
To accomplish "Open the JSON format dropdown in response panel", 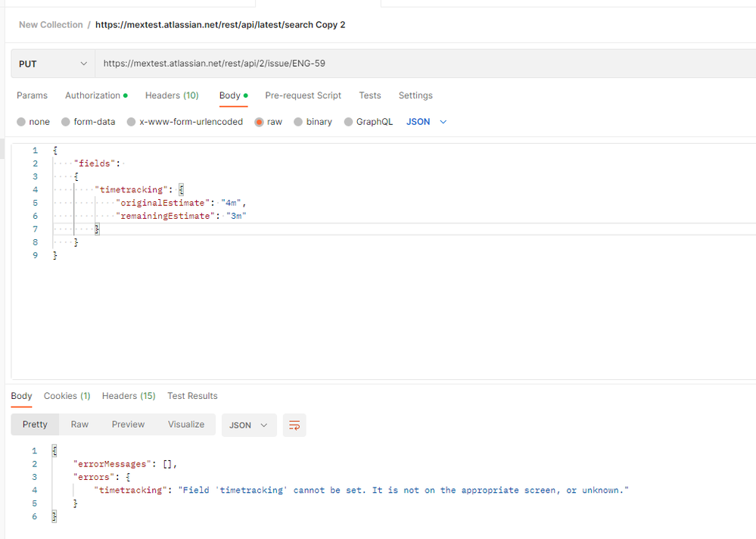I will click(248, 425).
